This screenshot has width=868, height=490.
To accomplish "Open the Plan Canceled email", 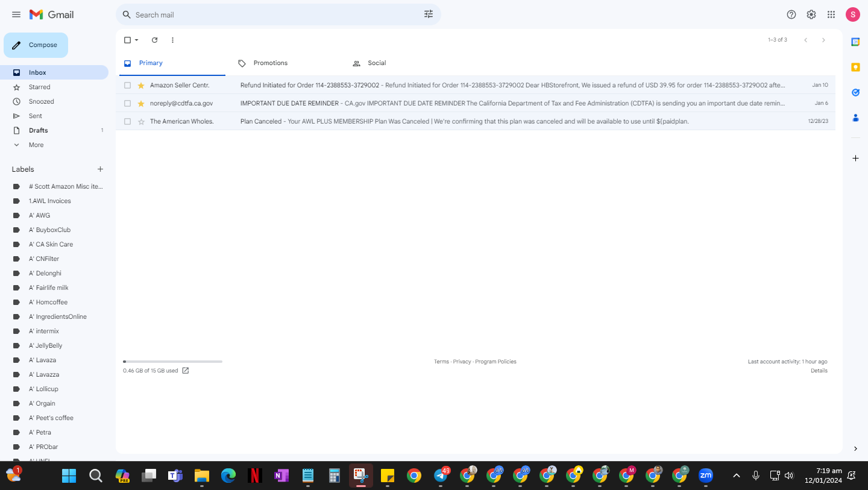I will click(476, 122).
